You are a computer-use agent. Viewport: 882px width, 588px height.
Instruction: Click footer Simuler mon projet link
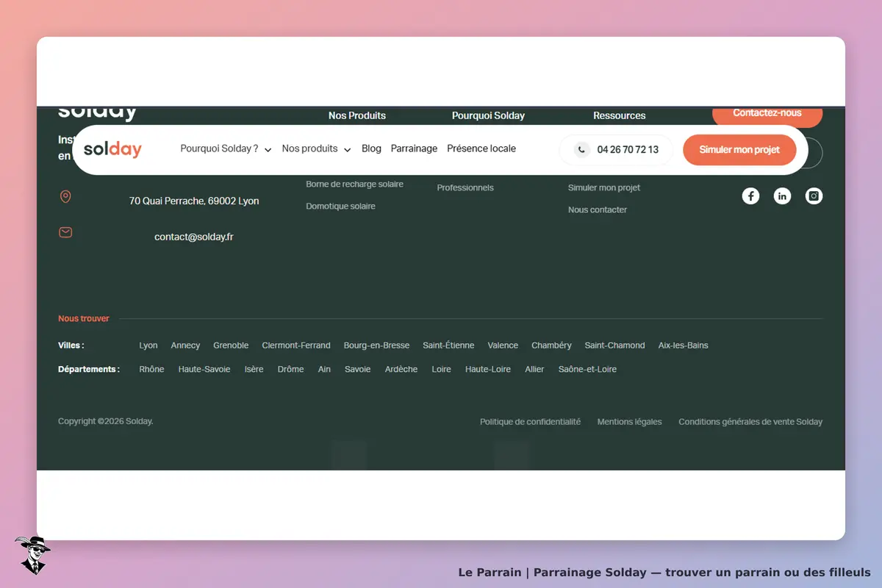604,188
